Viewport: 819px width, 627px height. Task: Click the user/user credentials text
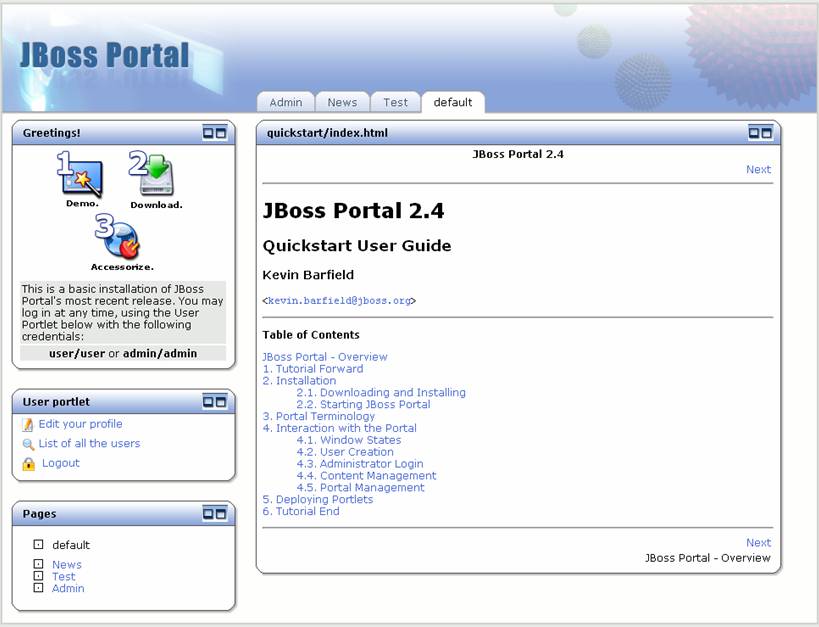click(77, 354)
